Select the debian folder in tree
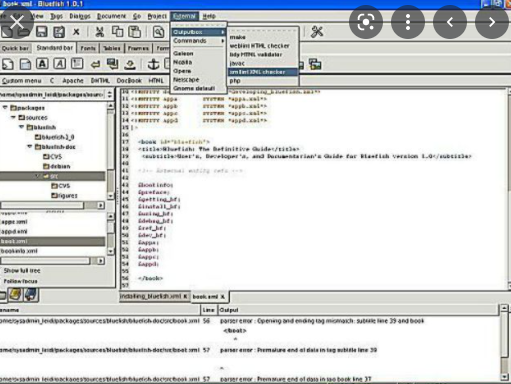Image resolution: width=511 pixels, height=384 pixels. (x=57, y=166)
